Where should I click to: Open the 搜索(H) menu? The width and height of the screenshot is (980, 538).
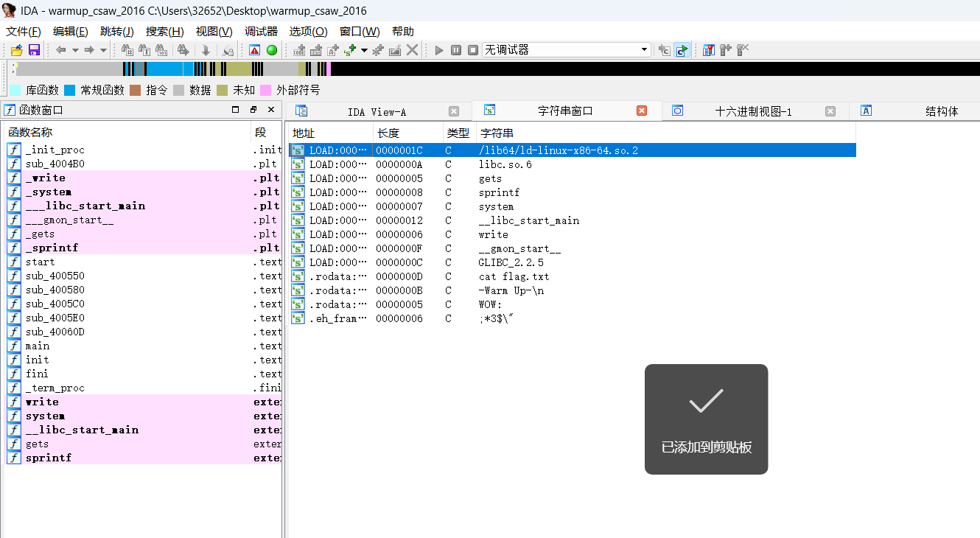click(164, 31)
